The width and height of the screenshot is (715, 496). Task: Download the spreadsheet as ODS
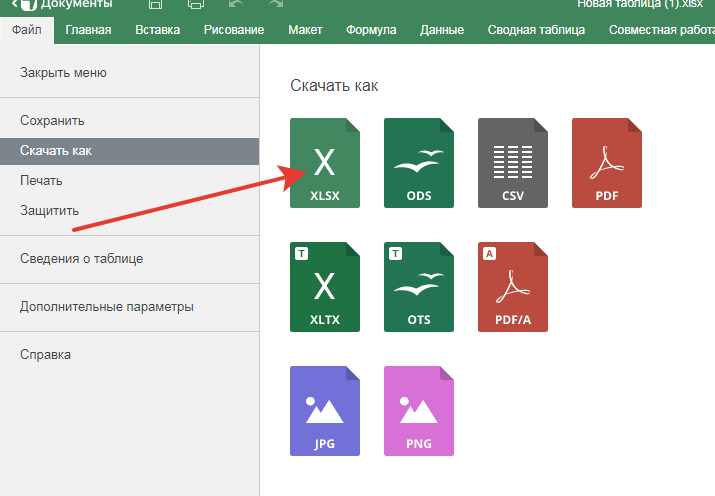pyautogui.click(x=419, y=163)
